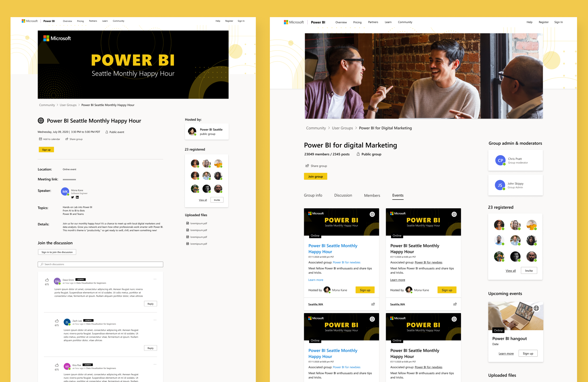
Task: Open the Members tab
Action: tap(372, 195)
